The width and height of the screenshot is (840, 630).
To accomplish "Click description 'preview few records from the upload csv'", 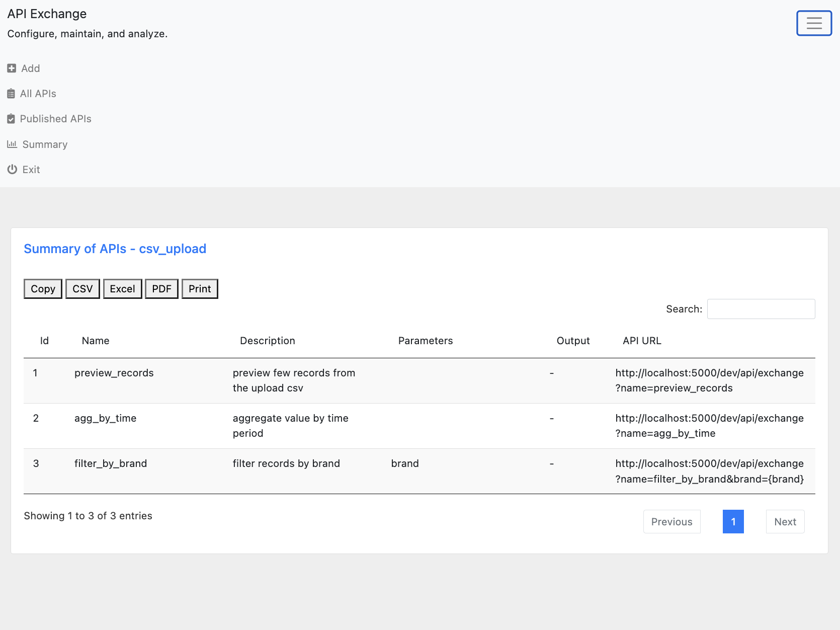I will 294,380.
